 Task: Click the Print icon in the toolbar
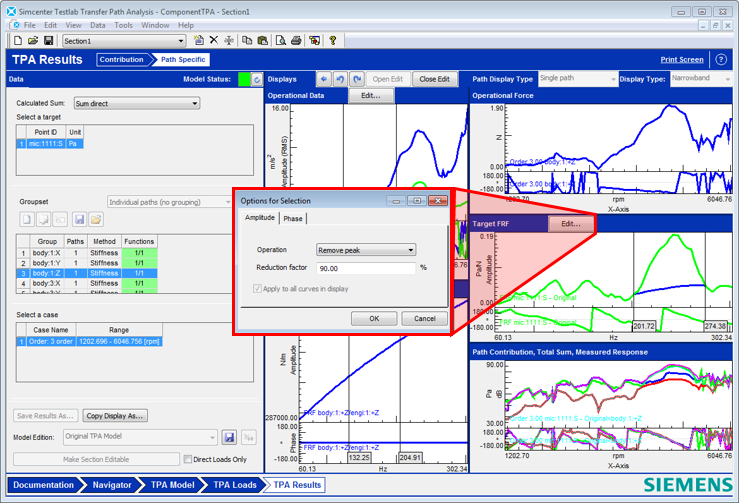295,41
